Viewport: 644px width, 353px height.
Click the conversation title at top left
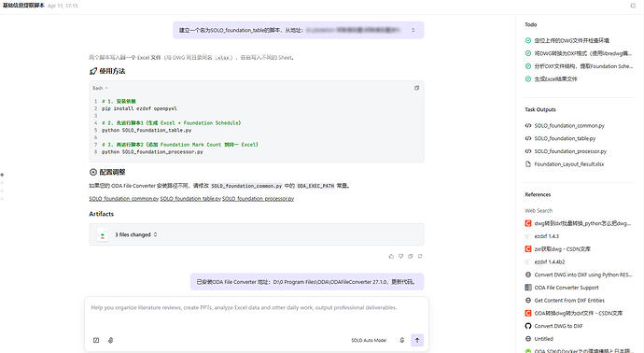click(x=23, y=6)
